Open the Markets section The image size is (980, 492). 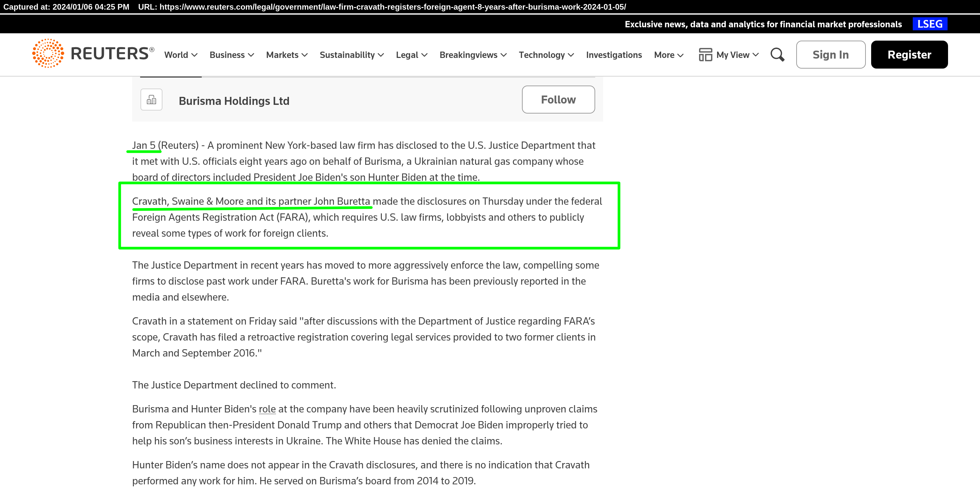[x=282, y=55]
